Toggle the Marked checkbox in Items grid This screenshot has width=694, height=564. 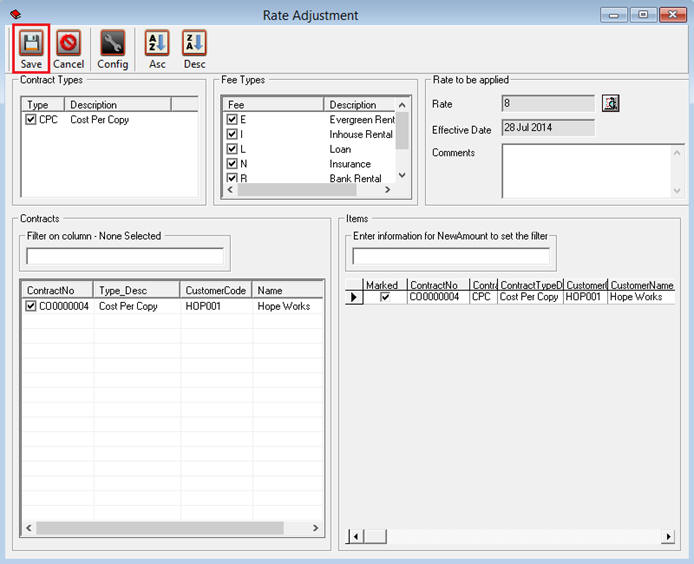pos(385,297)
